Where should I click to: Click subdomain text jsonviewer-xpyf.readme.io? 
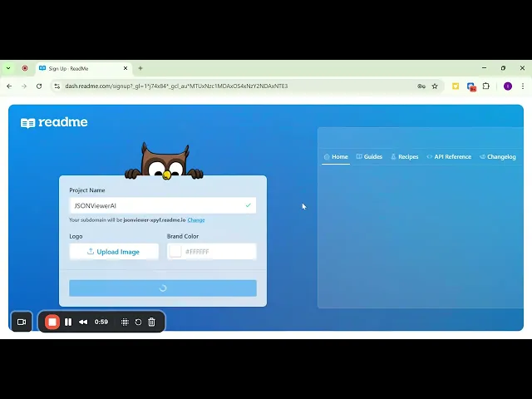click(x=155, y=219)
